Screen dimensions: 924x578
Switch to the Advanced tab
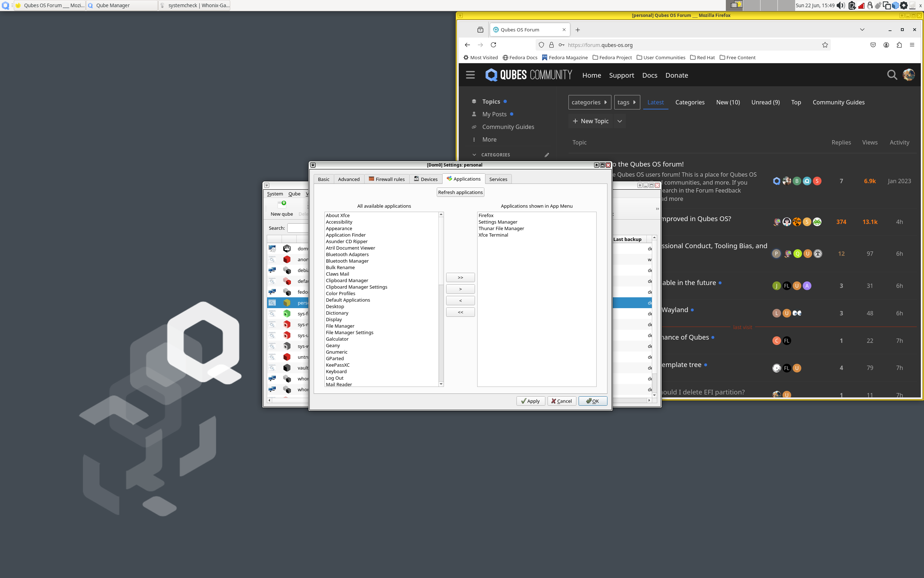click(x=349, y=179)
